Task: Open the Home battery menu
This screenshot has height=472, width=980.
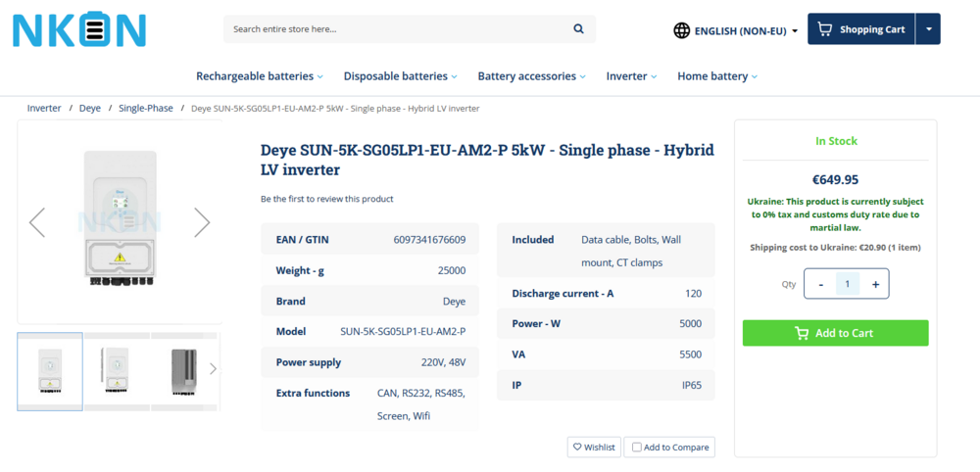Action: (x=716, y=76)
